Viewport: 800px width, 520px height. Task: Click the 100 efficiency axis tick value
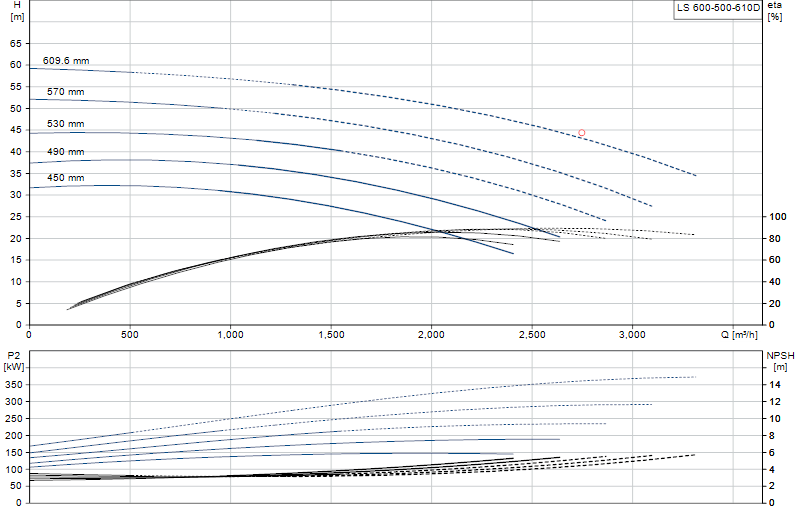click(778, 217)
